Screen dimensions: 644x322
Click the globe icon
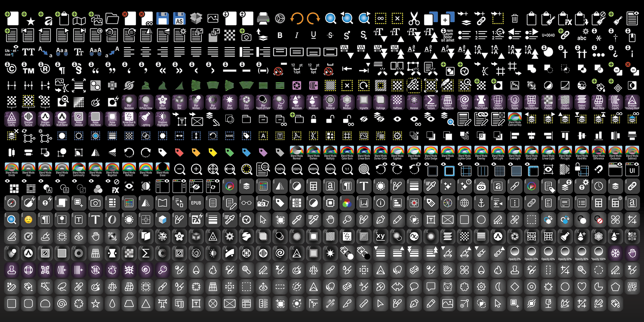pos(465,203)
